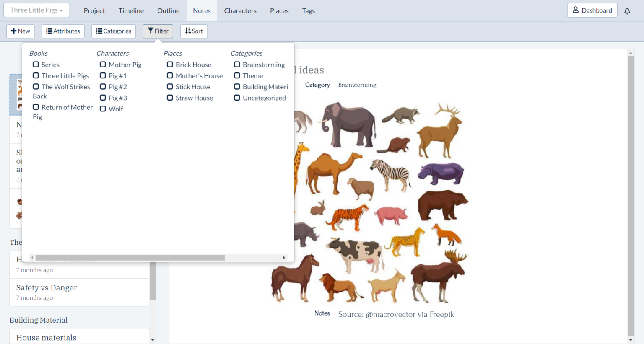Screen dimensions: 644x344
Task: Open the Three Little Pigs book dropdown
Action: pyautogui.click(x=36, y=10)
